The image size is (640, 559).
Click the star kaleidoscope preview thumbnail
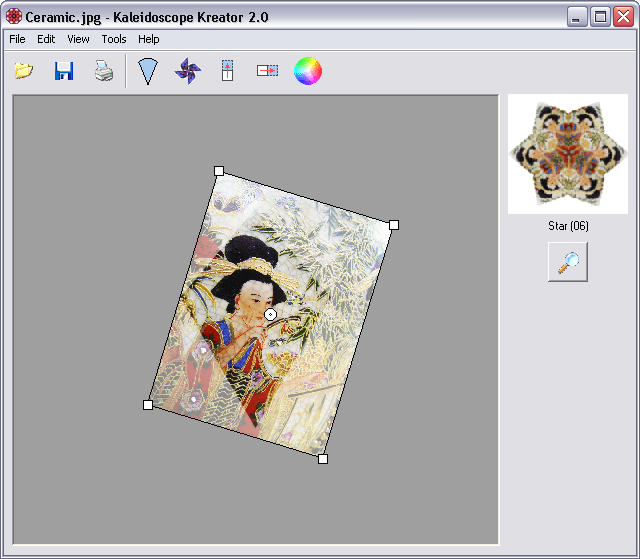568,153
